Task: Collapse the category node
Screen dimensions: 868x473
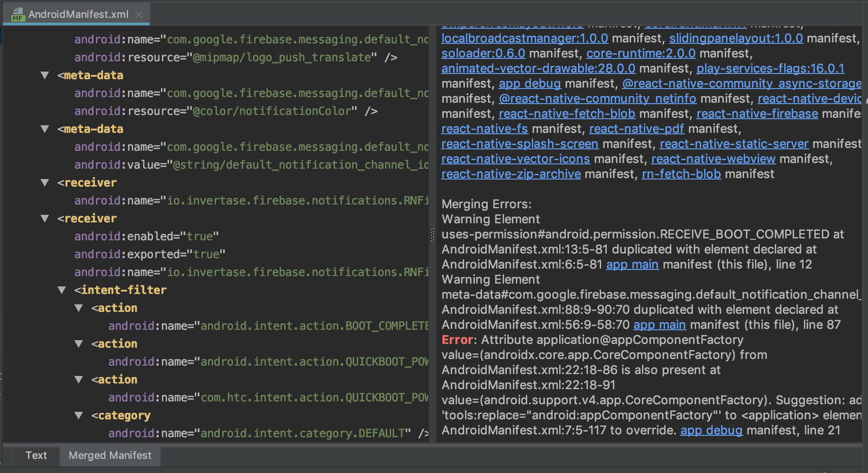Action: click(79, 415)
